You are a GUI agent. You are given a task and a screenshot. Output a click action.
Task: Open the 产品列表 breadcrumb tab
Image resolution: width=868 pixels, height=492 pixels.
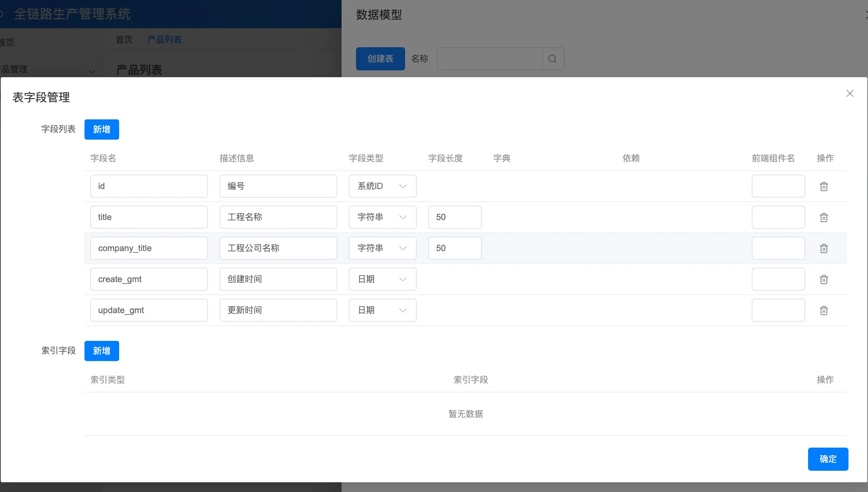point(164,40)
